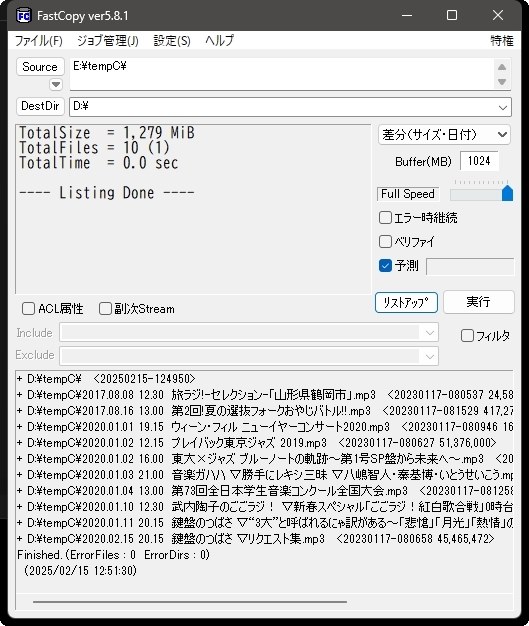529x626 pixels.
Task: Click the DestDir button
Action: click(40, 106)
